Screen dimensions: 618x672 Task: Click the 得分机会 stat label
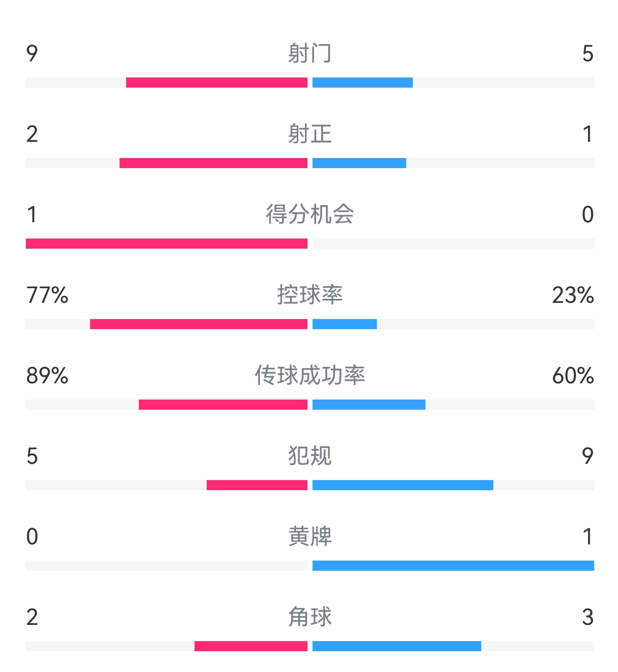click(310, 214)
